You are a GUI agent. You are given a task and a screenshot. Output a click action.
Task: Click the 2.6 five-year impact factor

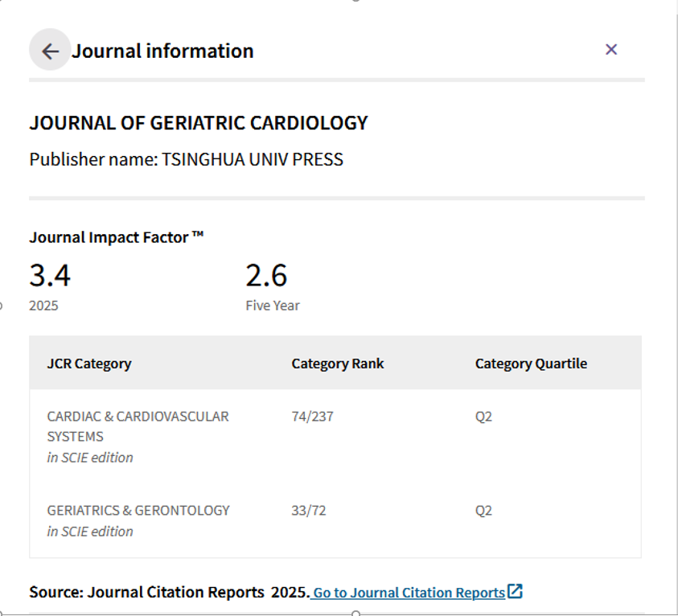pyautogui.click(x=266, y=275)
